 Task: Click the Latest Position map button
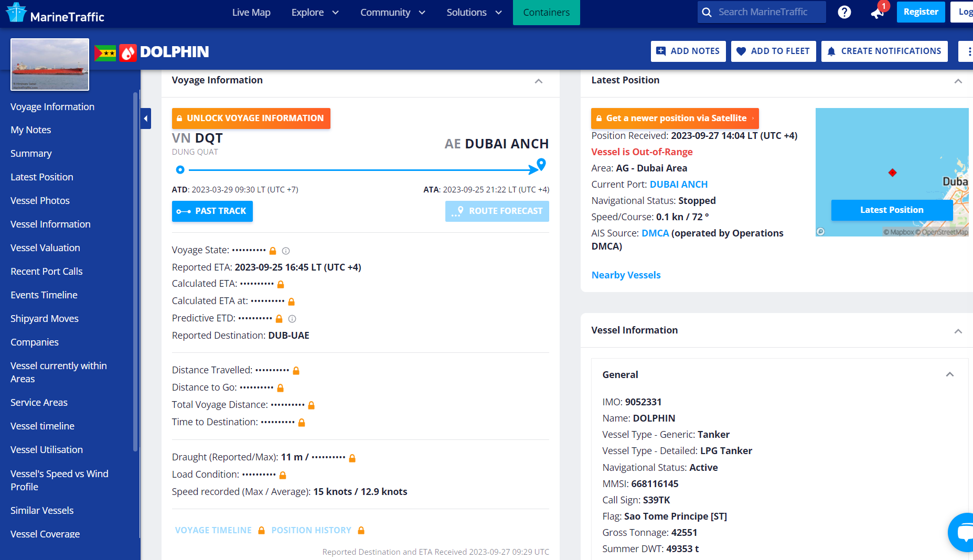(892, 210)
